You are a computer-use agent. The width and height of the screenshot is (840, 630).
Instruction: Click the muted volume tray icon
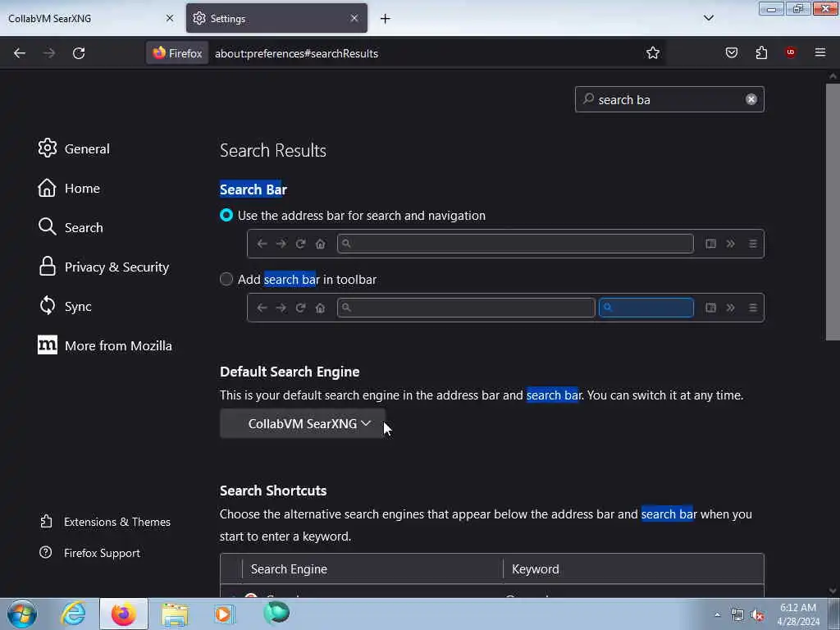pos(757,615)
